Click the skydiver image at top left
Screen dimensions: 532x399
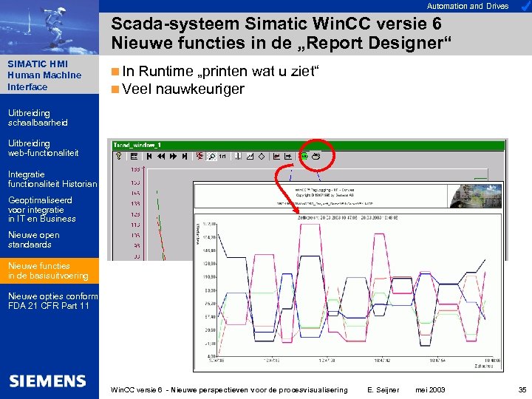50,27
